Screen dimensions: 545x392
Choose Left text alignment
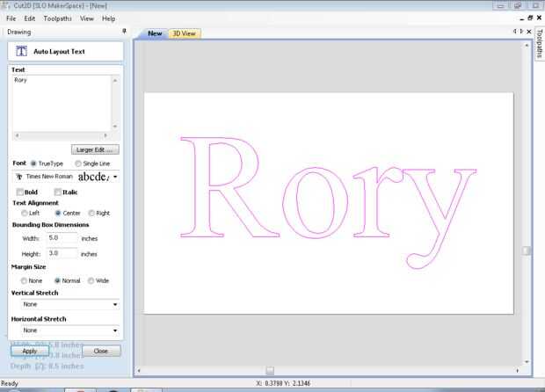25,213
